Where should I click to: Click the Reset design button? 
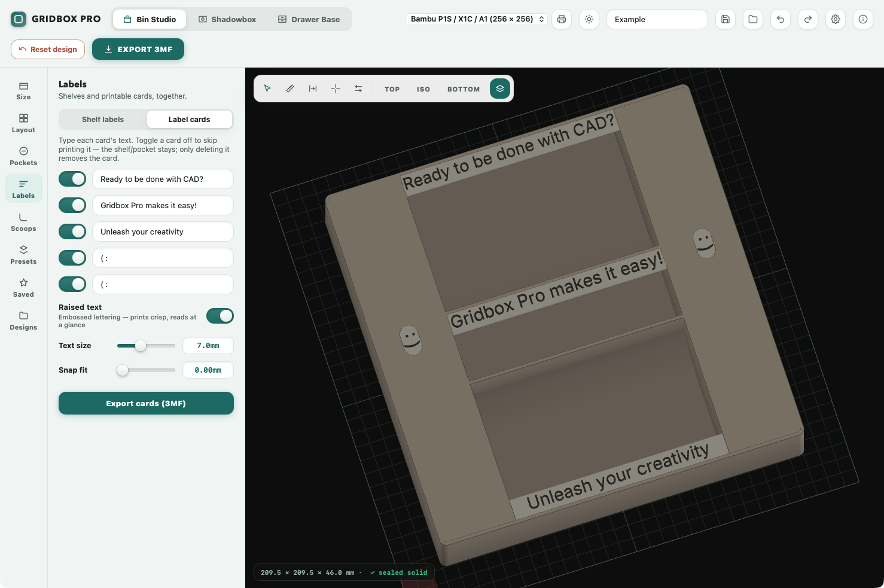[48, 49]
